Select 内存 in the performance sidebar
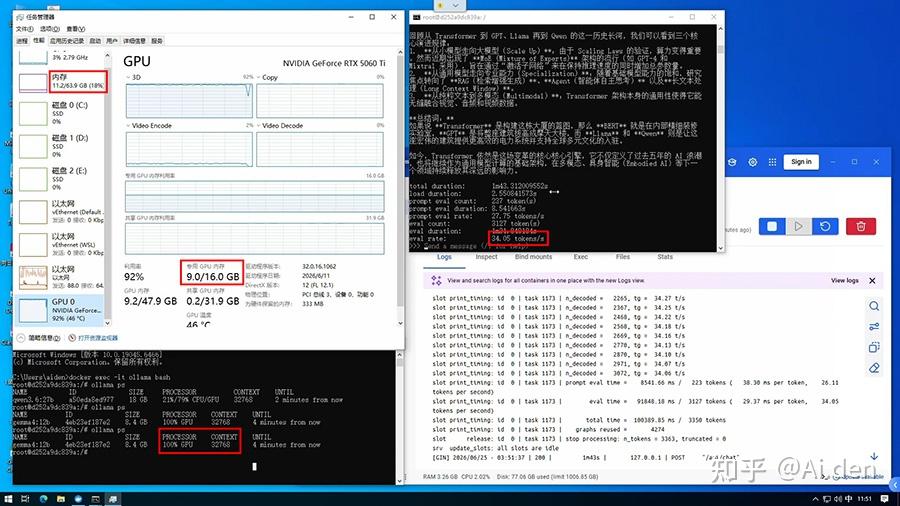The image size is (900, 506). [x=60, y=81]
